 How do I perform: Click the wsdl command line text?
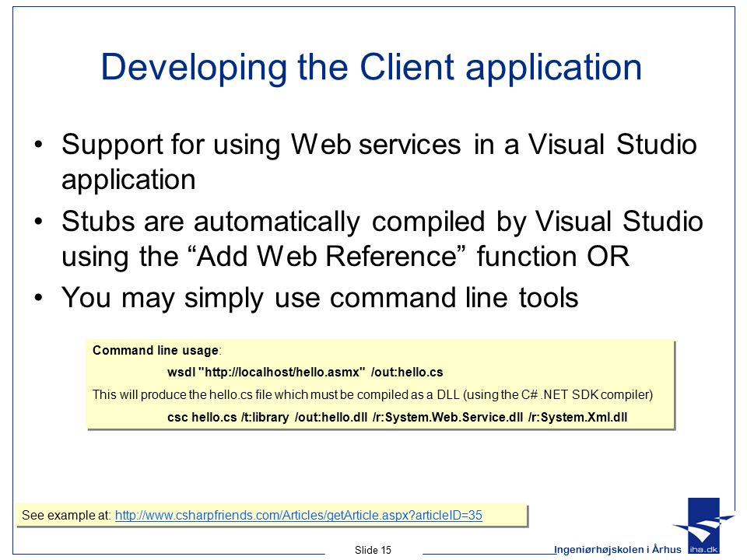[x=305, y=372]
